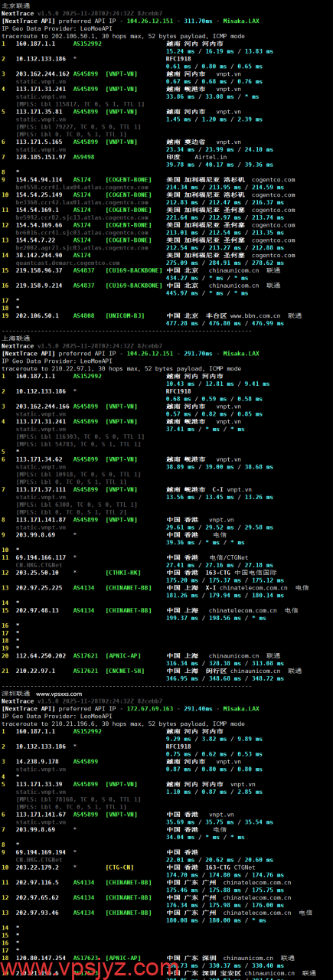Select hop IP 120.80.147.254
Screen dimensions: 333x980
pyautogui.click(x=41, y=958)
